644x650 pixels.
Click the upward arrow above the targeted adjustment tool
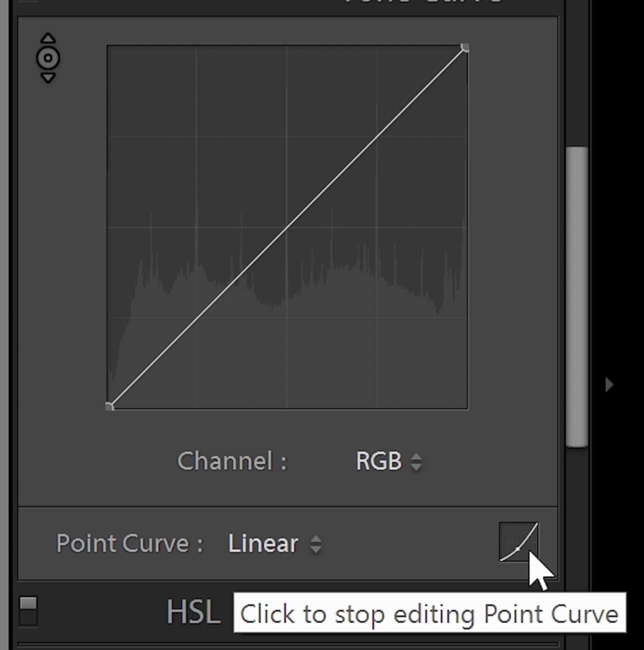[x=47, y=38]
